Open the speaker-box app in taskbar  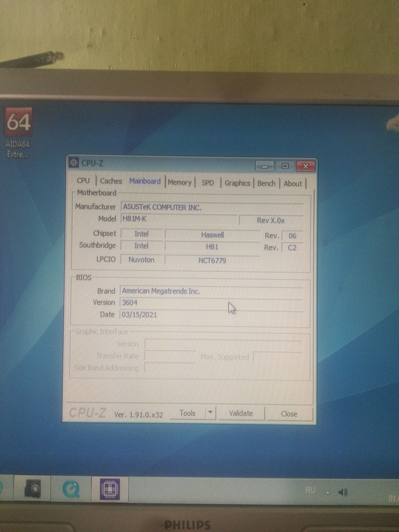[x=32, y=488]
